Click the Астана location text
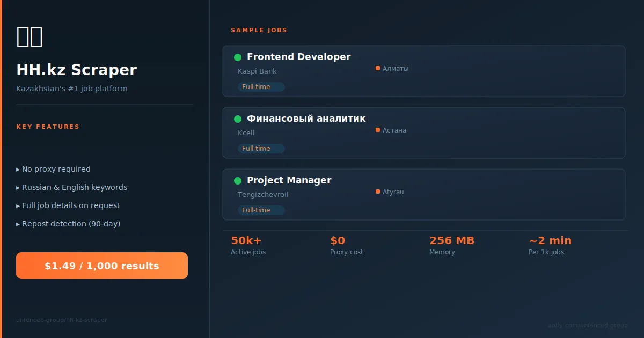Viewport: 644px width, 338px height. coord(394,130)
